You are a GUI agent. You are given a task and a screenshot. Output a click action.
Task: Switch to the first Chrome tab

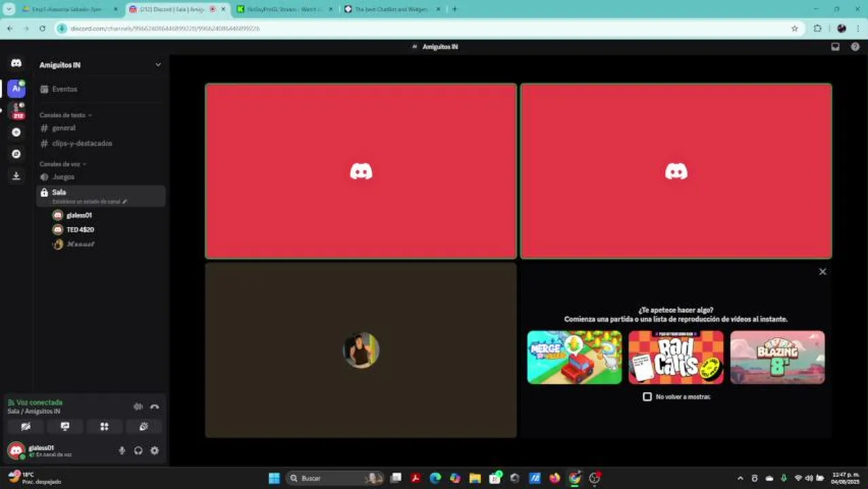pos(69,10)
